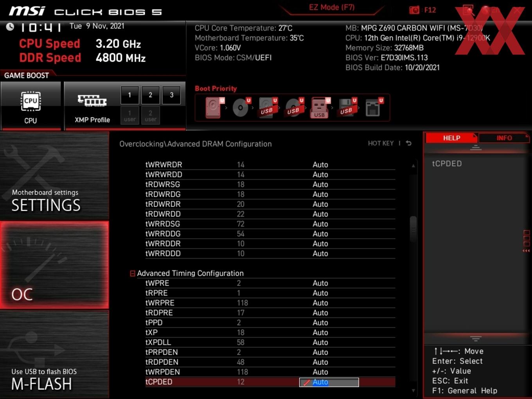This screenshot has width=532, height=399.
Task: Click the Overclocking\Advanced DRAM Configuration breadcrumb
Action: tap(196, 144)
